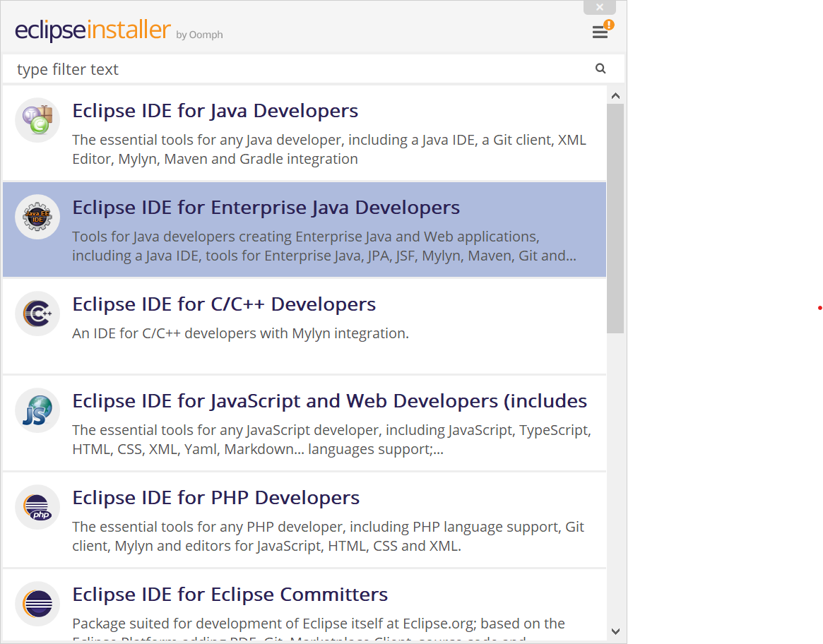Screen dimensions: 823x644
Task: Click description starting 'The essential tools for any JavaScript developer'
Action: point(332,439)
